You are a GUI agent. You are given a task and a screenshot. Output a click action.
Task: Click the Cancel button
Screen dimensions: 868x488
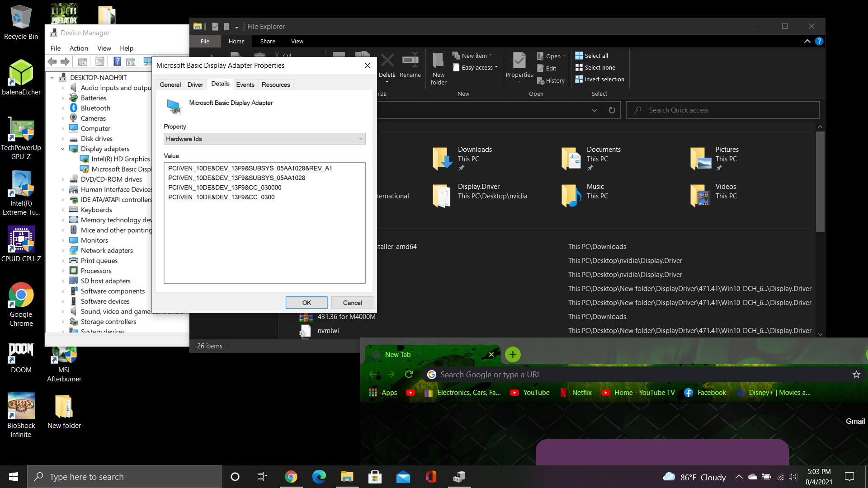[352, 303]
